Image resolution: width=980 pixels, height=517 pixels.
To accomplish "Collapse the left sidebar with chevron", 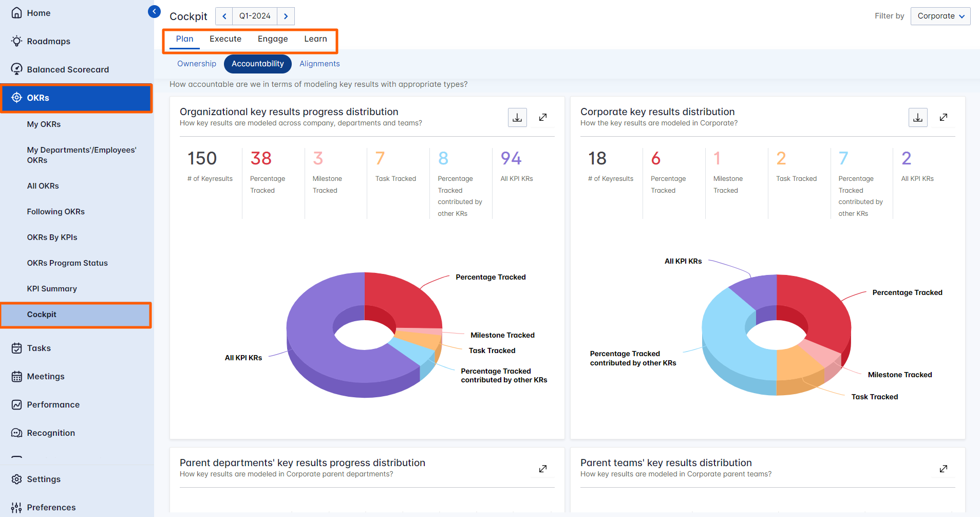I will point(154,11).
